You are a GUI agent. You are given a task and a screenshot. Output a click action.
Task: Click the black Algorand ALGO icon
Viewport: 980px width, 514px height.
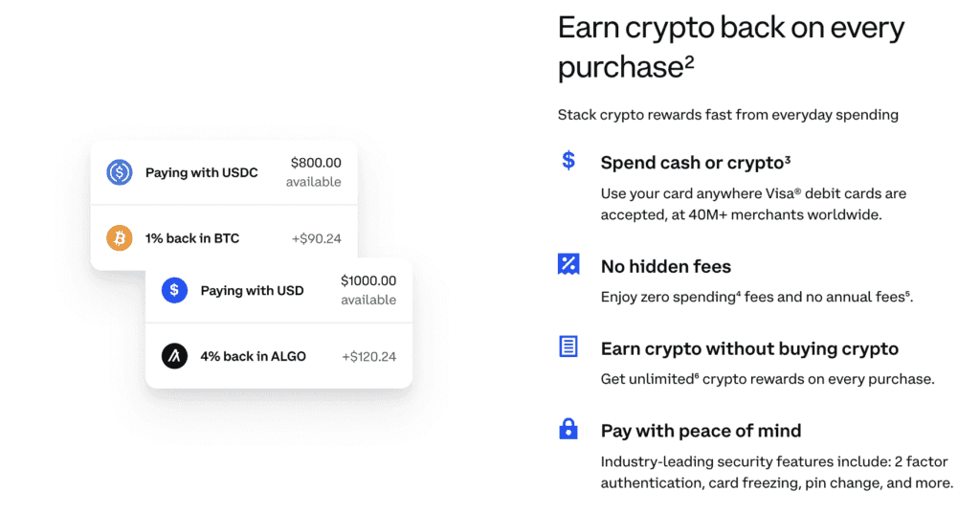pyautogui.click(x=174, y=356)
